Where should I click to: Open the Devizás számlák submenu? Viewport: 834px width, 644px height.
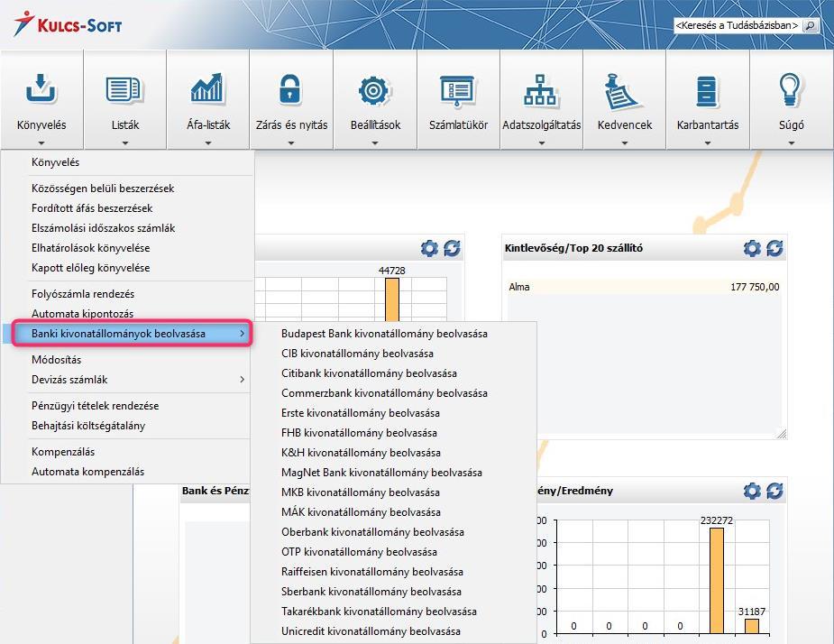[x=126, y=380]
